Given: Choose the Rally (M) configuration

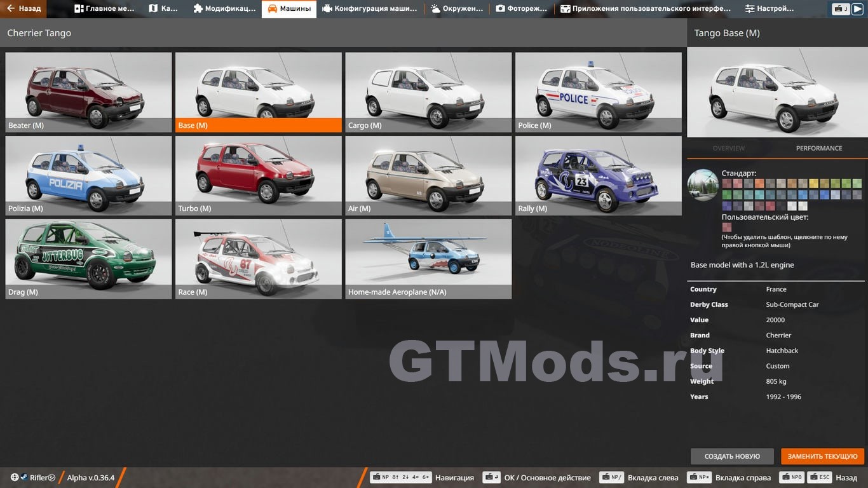Looking at the screenshot, I should (598, 175).
